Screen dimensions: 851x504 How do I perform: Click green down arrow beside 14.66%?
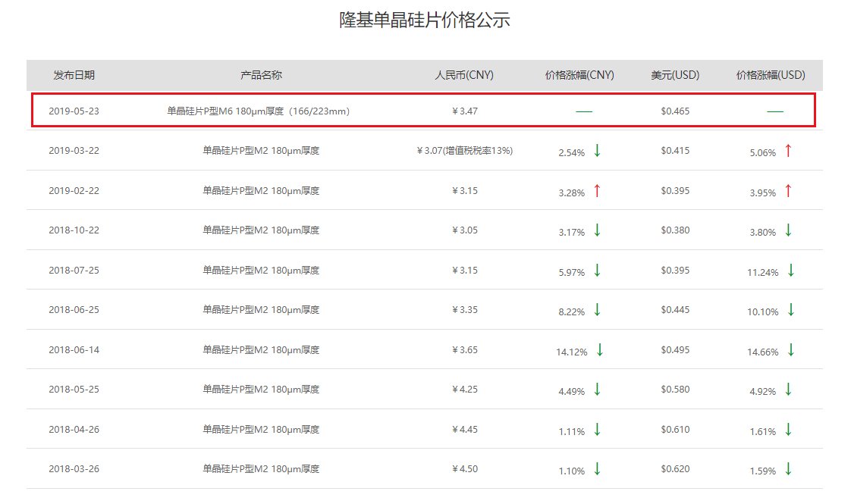click(791, 350)
